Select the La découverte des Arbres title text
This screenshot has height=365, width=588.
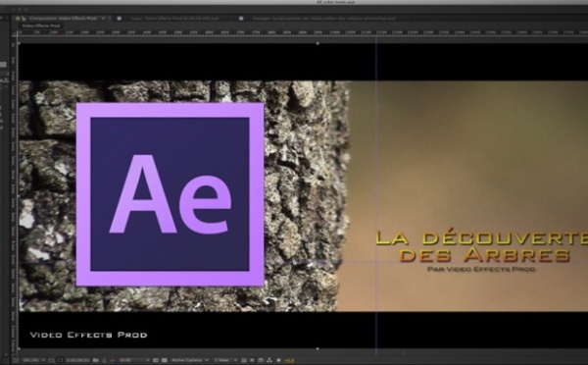pyautogui.click(x=482, y=246)
